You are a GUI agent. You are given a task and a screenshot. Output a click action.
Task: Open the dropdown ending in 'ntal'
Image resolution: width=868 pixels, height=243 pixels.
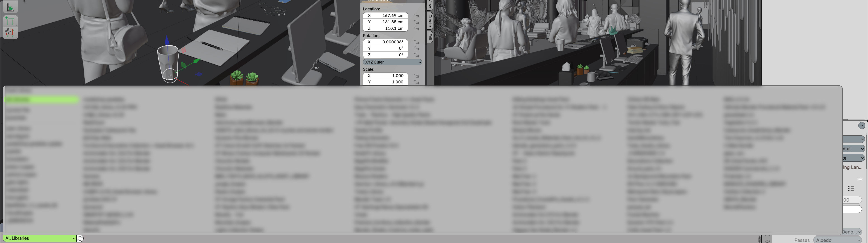[854, 149]
